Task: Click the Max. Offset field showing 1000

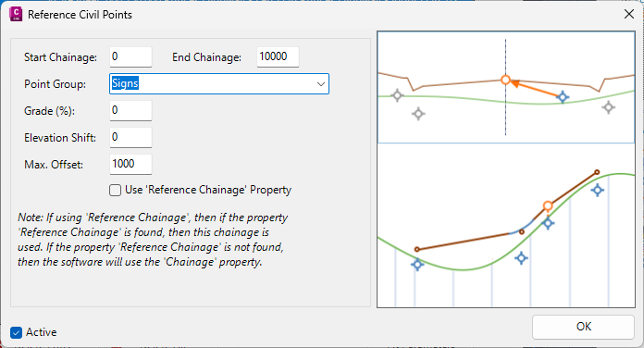Action: 130,164
